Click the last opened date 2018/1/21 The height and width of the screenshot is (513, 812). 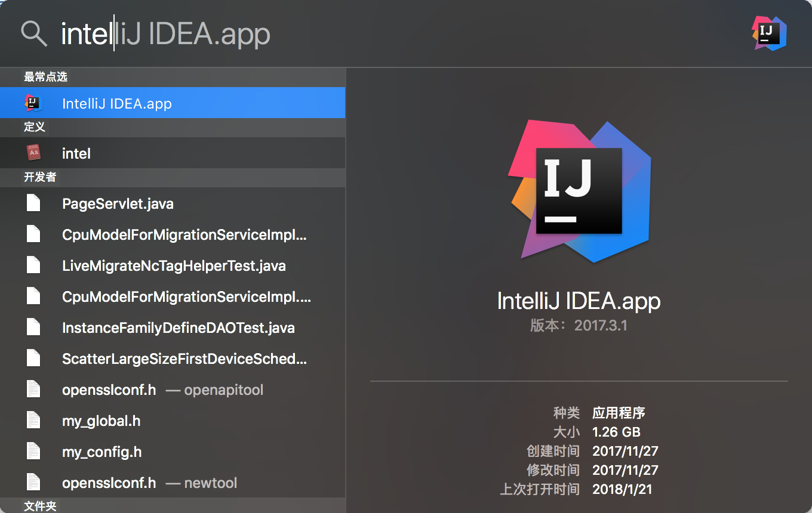[622, 489]
